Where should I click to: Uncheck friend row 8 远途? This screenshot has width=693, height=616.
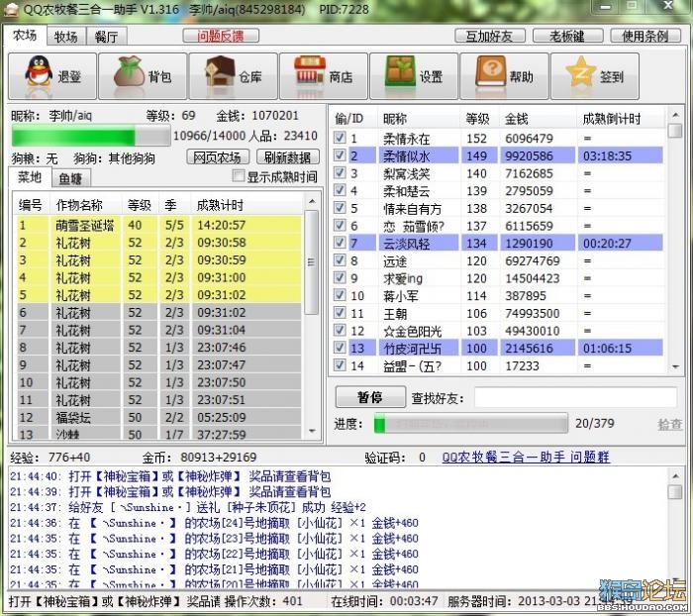pos(340,260)
